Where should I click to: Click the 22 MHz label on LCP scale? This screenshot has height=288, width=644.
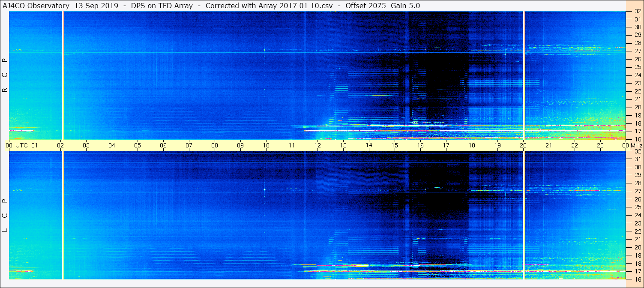637,231
